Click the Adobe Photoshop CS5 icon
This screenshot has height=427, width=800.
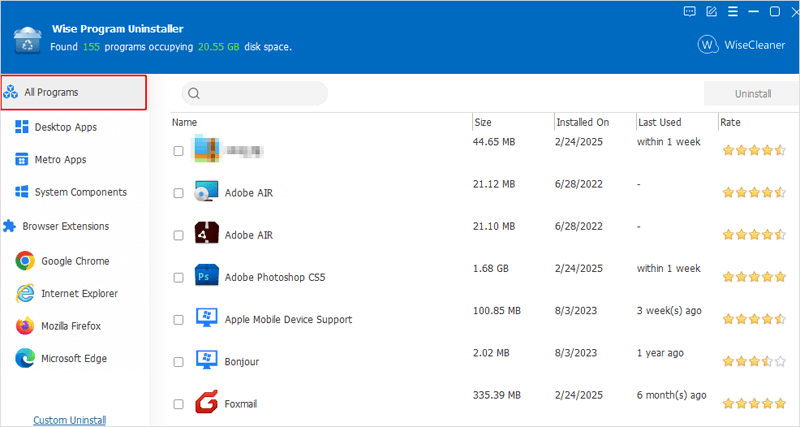pos(207,275)
